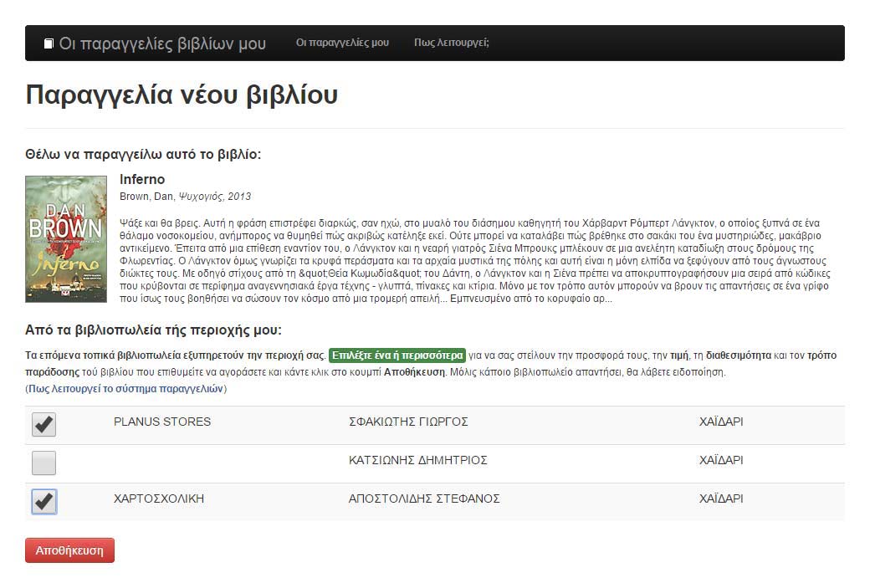The height and width of the screenshot is (588, 870).
Task: Go to "Οι παραγγελίες μου" in the navbar
Action: [x=342, y=43]
